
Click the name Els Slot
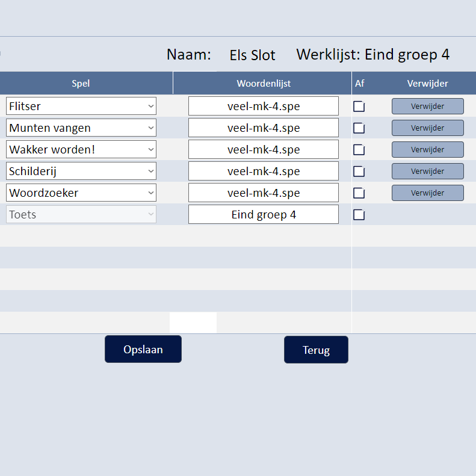pyautogui.click(x=252, y=55)
